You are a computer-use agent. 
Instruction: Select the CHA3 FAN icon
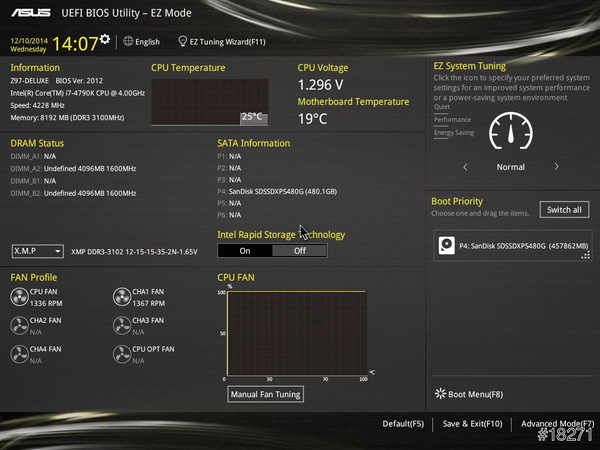point(122,326)
